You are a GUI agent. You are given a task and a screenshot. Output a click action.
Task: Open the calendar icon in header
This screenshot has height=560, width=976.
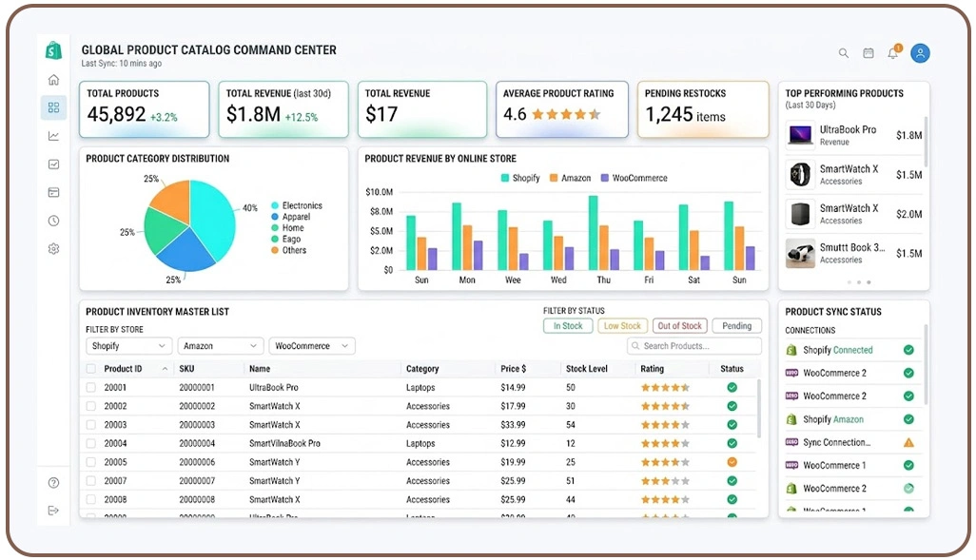click(869, 53)
